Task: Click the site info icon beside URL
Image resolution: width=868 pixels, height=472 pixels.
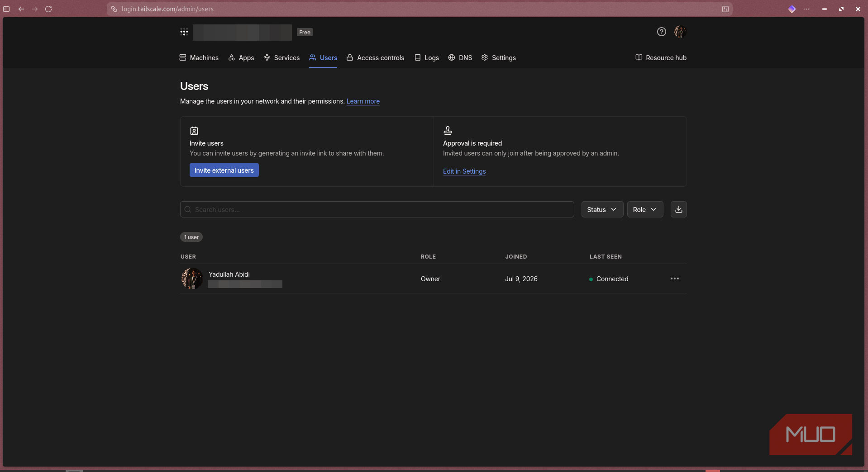Action: point(114,9)
